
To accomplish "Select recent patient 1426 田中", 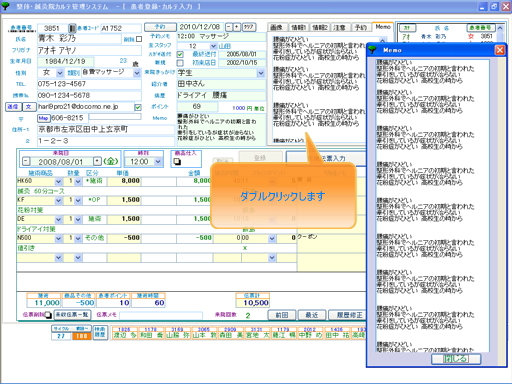I will tap(337, 333).
